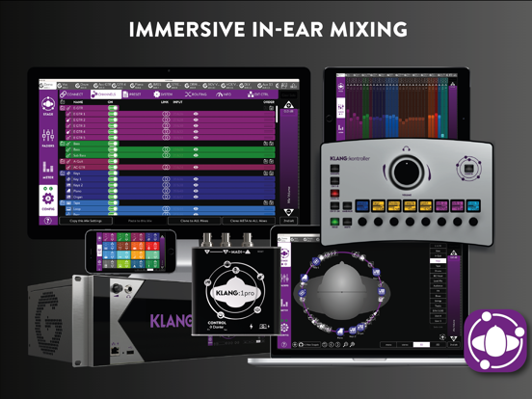532x399 pixels.
Task: Toggle the AC-GTR channel switch
Action: click(x=113, y=168)
